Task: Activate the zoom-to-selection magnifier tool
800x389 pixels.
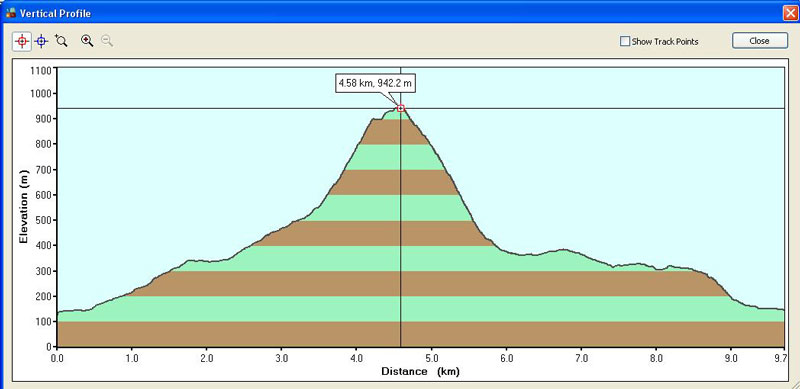Action: (61, 41)
